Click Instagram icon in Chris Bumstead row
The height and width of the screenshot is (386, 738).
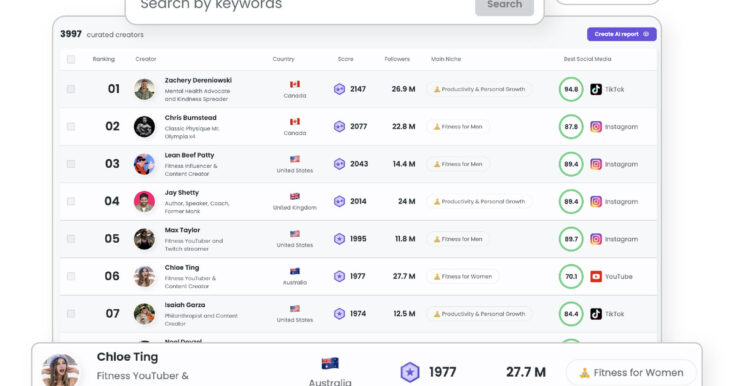596,127
